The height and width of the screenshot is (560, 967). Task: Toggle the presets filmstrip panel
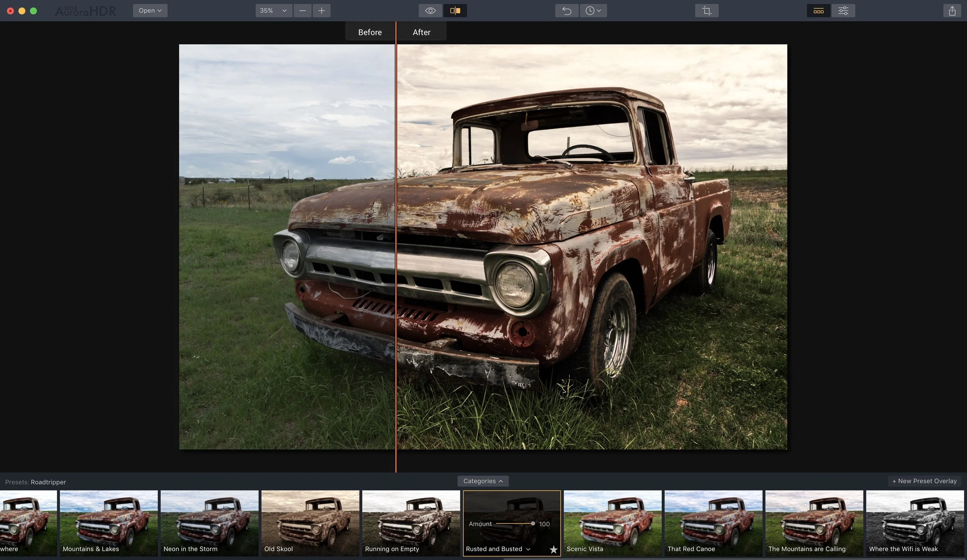(x=818, y=11)
